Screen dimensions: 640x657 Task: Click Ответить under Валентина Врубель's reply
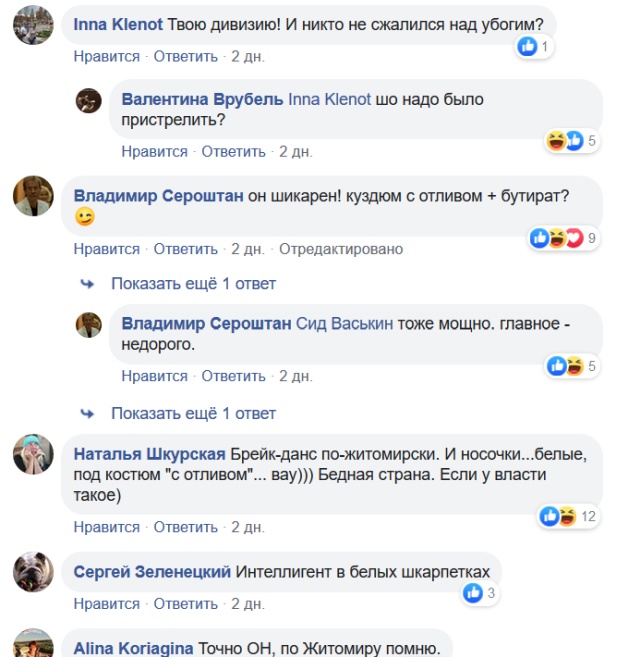[233, 152]
